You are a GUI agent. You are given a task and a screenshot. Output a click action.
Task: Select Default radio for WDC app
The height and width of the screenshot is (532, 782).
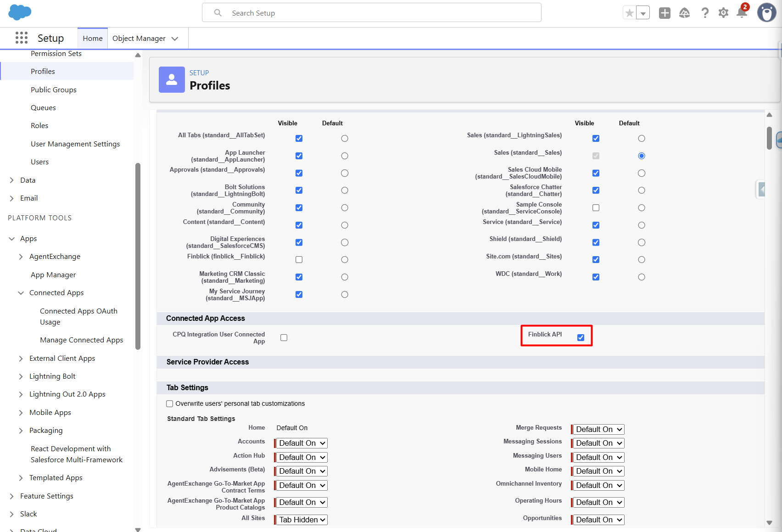pos(642,277)
